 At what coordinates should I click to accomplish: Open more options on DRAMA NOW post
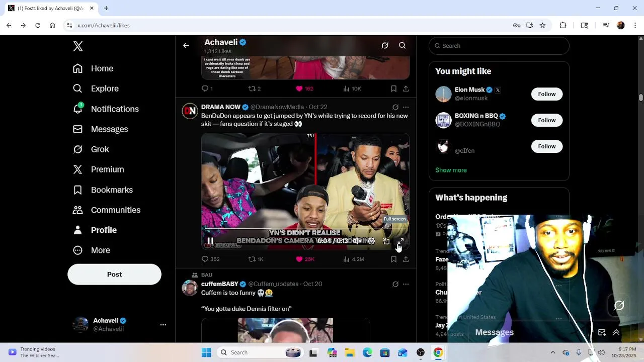(x=406, y=107)
